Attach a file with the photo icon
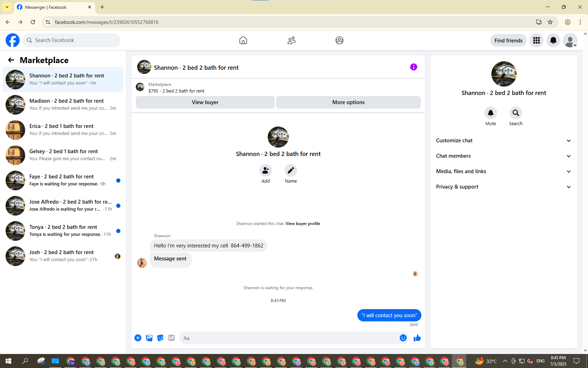Viewport: 588px width, 368px height. [x=149, y=338]
